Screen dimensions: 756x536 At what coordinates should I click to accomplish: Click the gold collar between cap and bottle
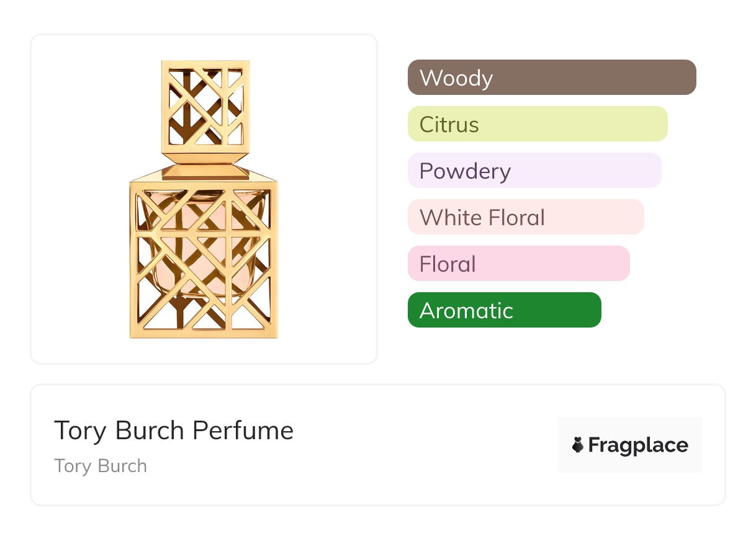click(x=204, y=172)
